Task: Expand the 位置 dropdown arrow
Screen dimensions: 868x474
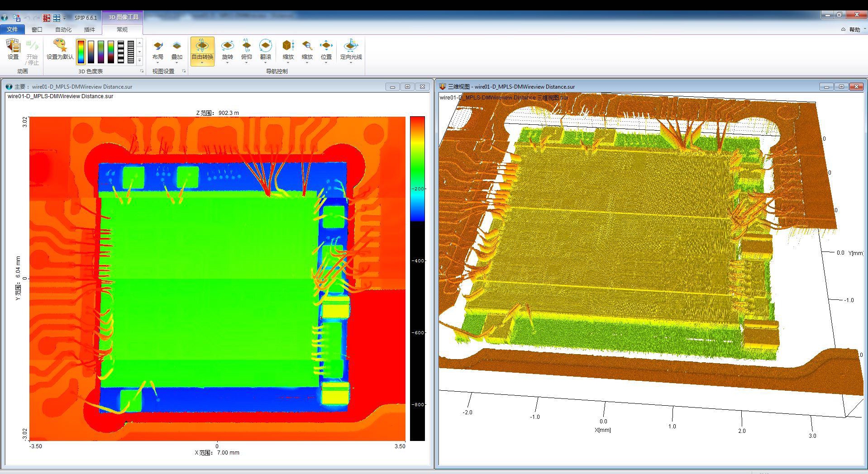Action: coord(326,62)
